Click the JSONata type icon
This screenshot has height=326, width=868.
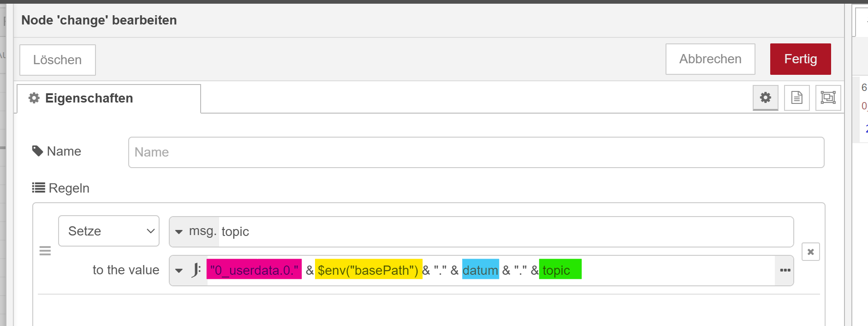pos(196,270)
